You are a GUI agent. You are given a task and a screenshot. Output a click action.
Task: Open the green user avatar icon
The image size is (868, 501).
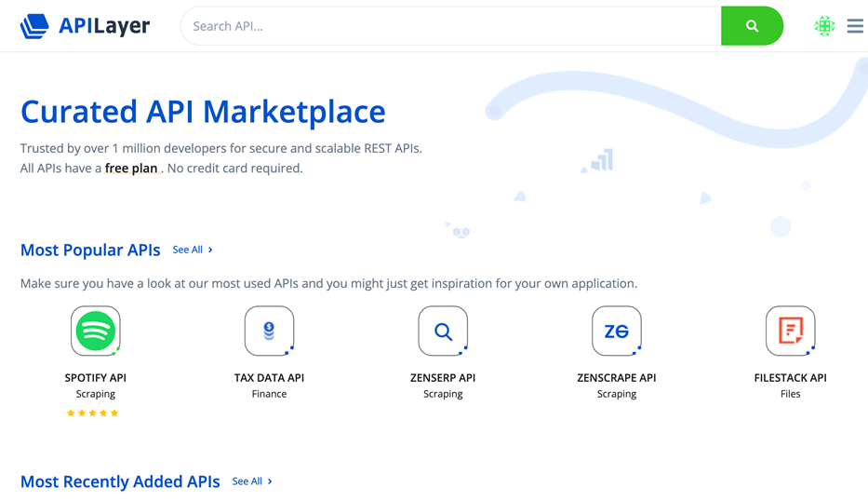click(824, 25)
